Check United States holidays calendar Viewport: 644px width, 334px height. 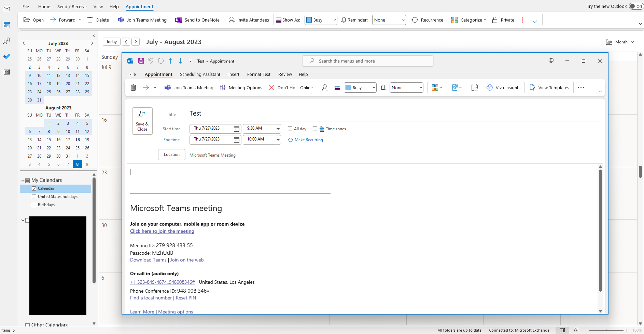(x=34, y=197)
